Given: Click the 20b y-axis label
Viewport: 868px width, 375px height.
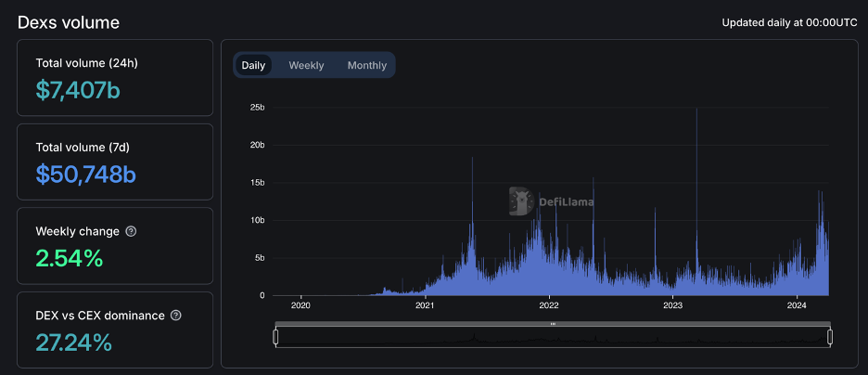Looking at the screenshot, I should [x=258, y=145].
